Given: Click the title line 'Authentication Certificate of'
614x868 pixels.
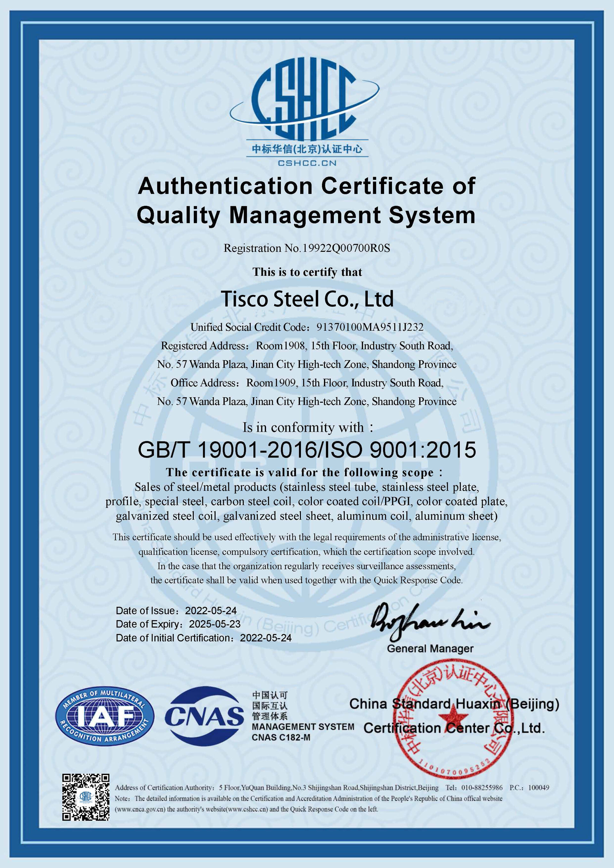Looking at the screenshot, I should click(307, 186).
